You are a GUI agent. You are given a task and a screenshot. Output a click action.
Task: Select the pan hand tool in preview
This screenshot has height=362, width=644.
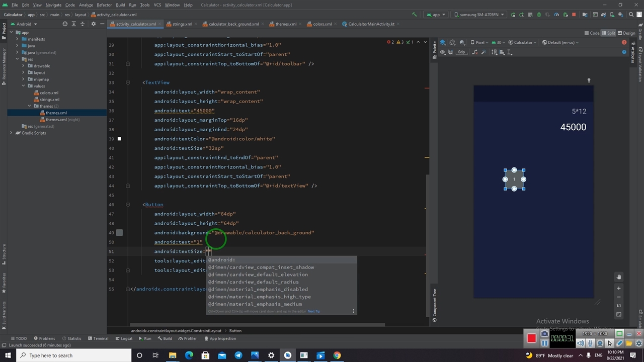tap(619, 277)
